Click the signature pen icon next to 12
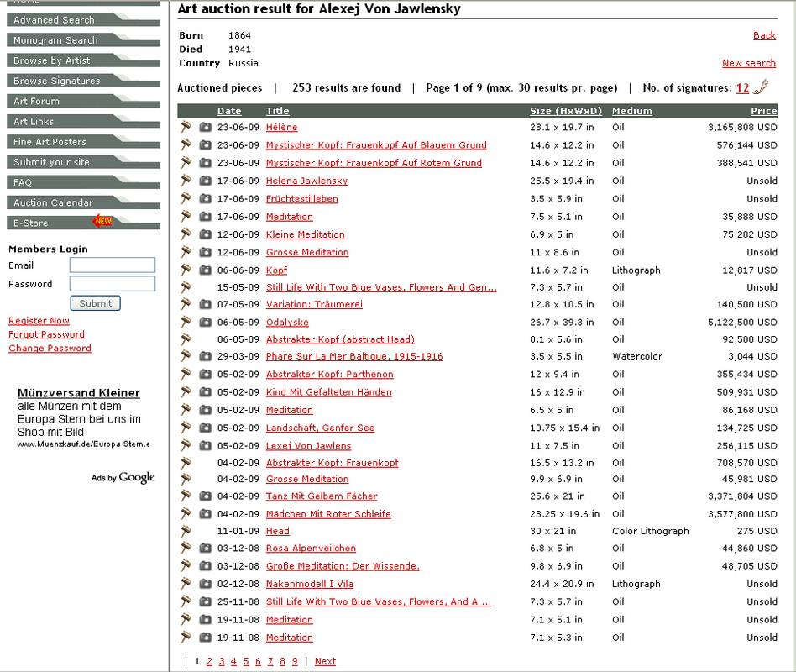 761,87
